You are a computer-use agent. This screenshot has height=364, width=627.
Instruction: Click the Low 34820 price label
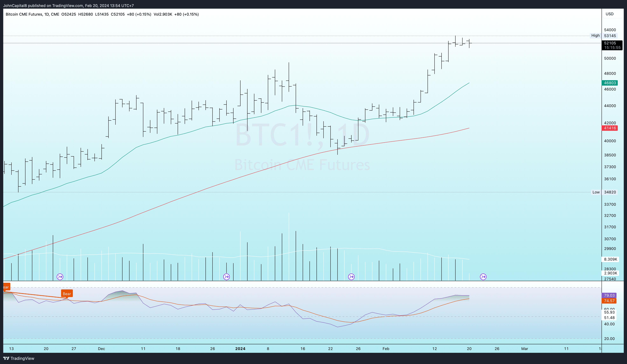coord(610,192)
